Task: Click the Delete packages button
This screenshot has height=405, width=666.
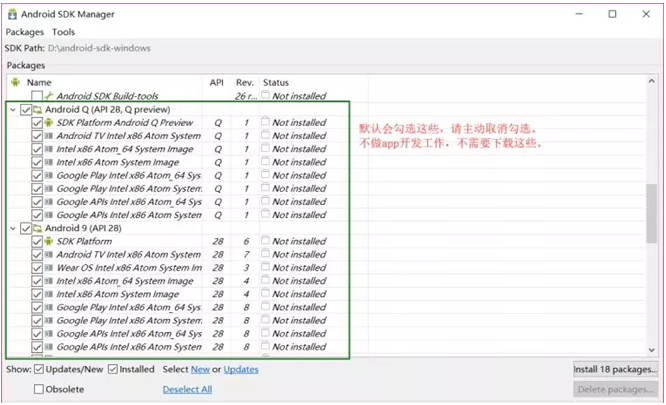Action: coord(615,389)
